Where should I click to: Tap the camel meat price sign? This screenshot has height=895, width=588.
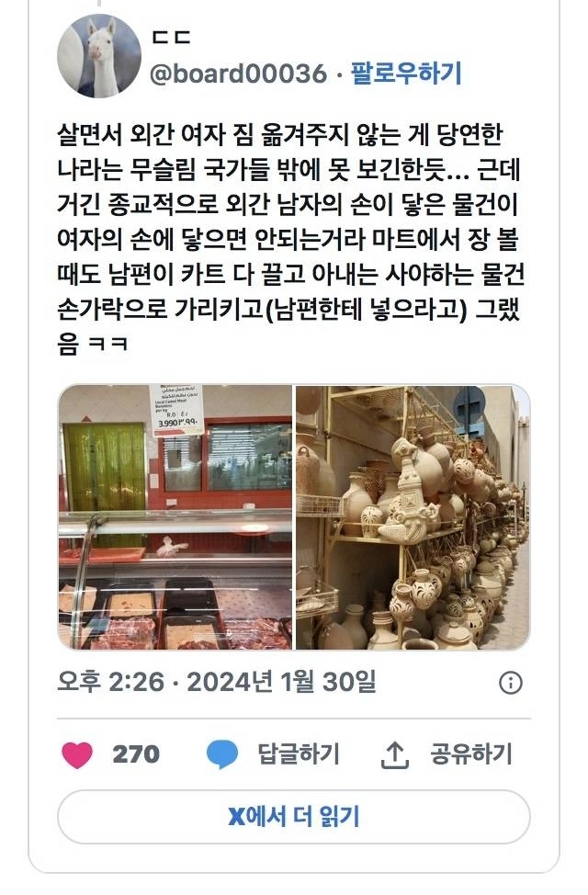pyautogui.click(x=176, y=408)
